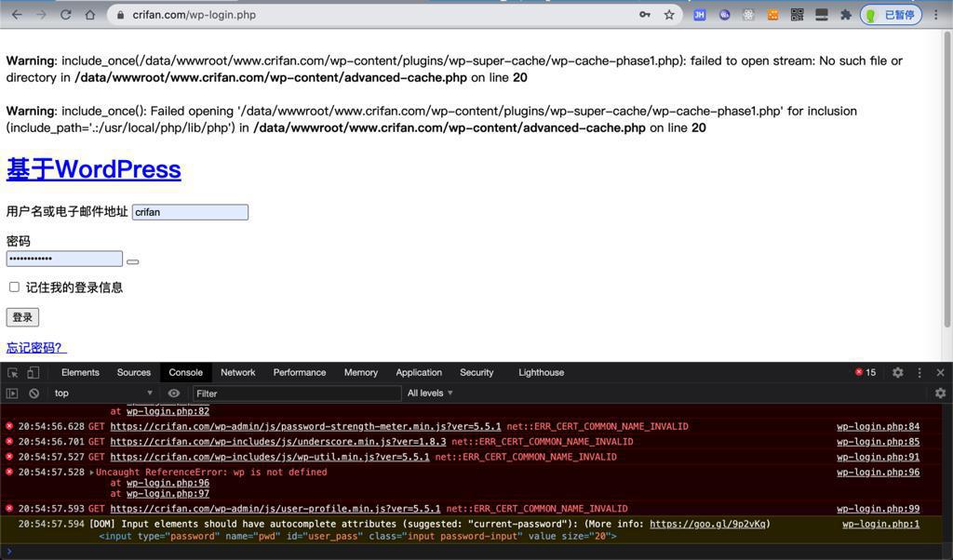This screenshot has width=953, height=560.
Task: Open wp-util.min.js URL link
Action: coord(270,457)
